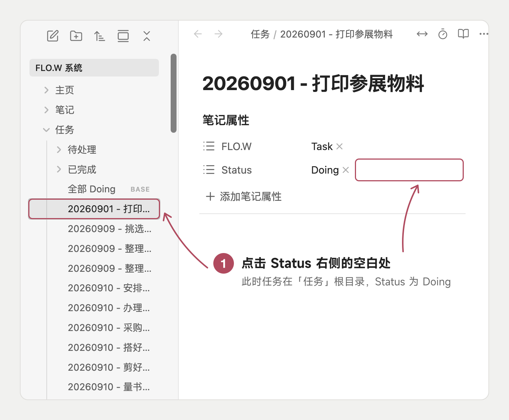The image size is (509, 420).
Task: Click the FLO.W property name
Action: [236, 146]
